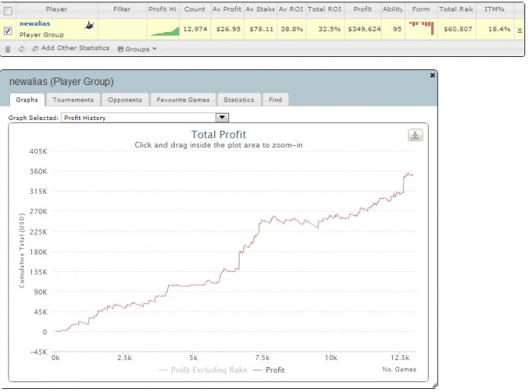Open the red Form bar chart thumbnail
This screenshot has width=532, height=392.
click(x=421, y=28)
